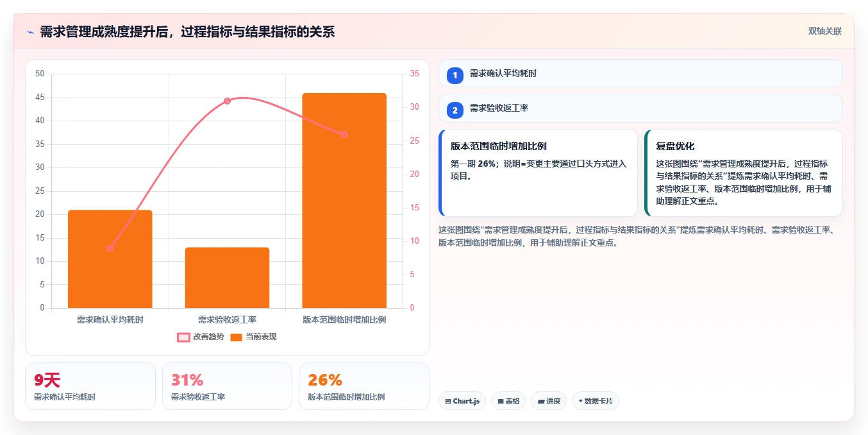Click the line point on first bar
868x435 pixels.
pos(110,248)
